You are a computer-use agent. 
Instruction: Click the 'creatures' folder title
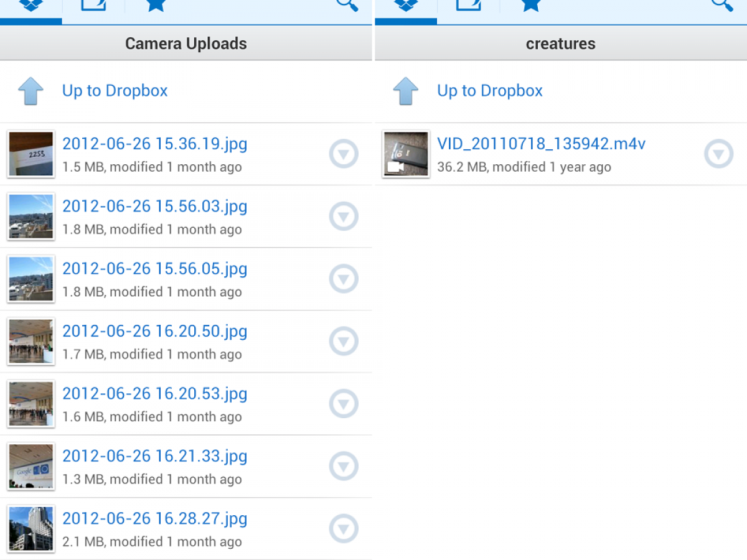click(x=561, y=44)
